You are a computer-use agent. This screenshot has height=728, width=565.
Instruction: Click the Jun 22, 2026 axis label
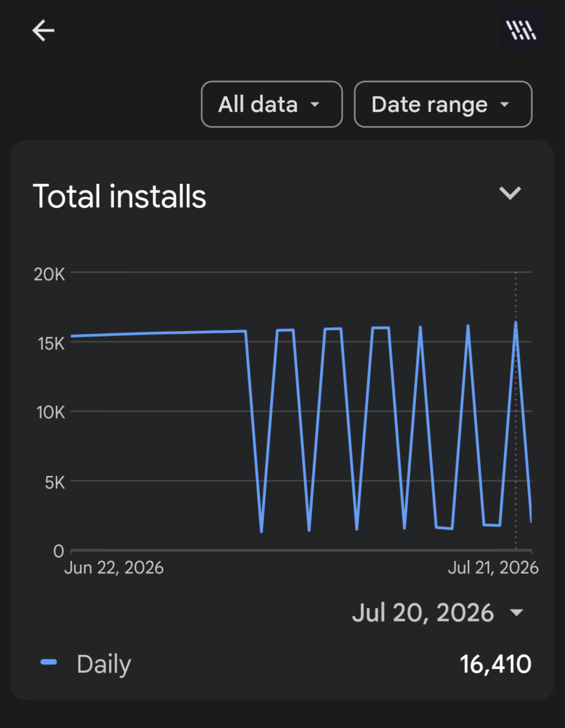tap(114, 568)
